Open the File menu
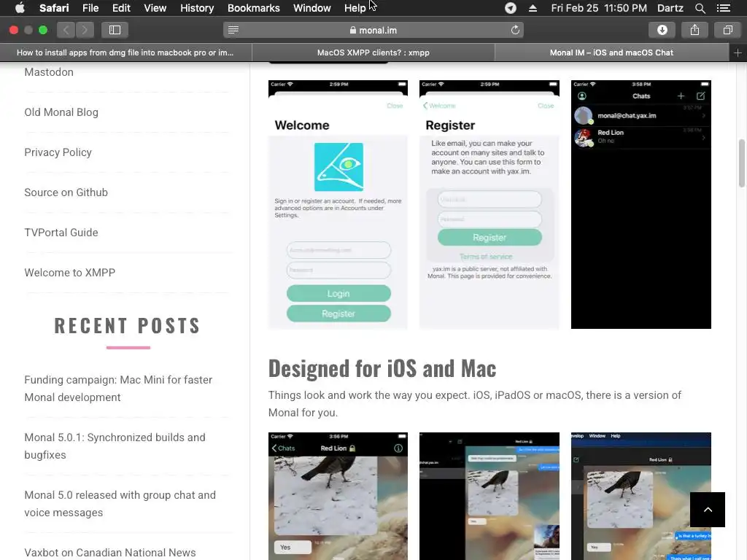 click(x=90, y=8)
